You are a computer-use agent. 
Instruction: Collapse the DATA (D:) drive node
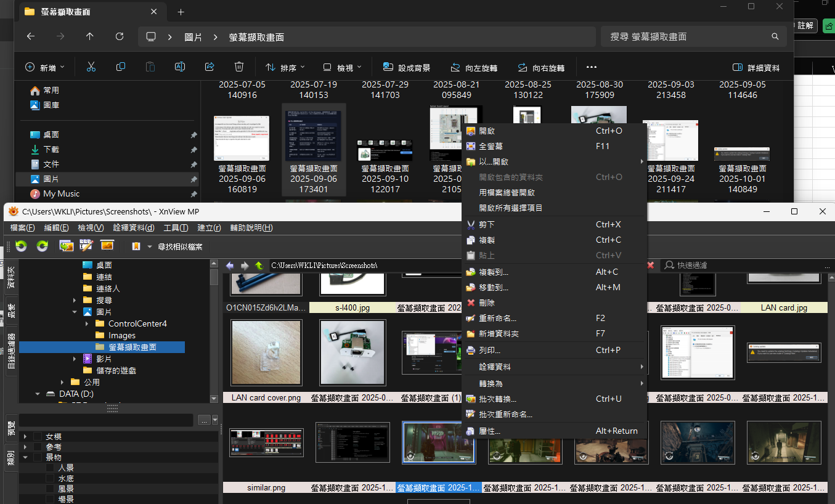37,394
